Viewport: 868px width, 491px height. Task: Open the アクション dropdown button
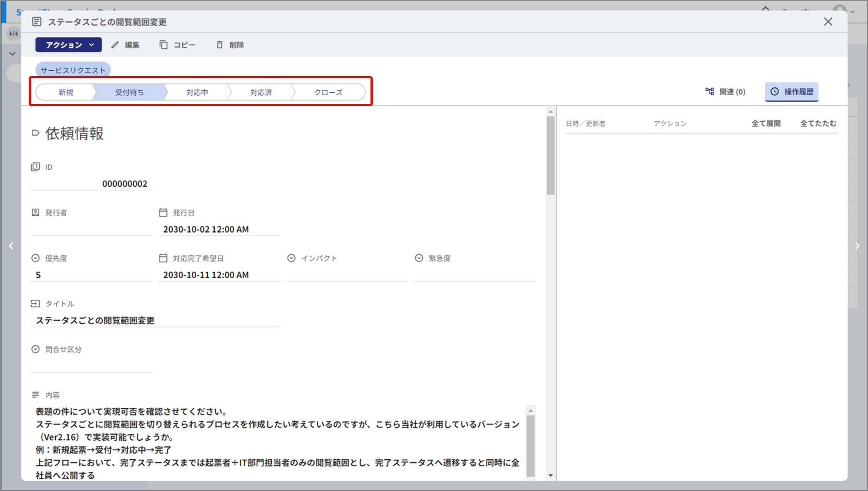tap(69, 45)
